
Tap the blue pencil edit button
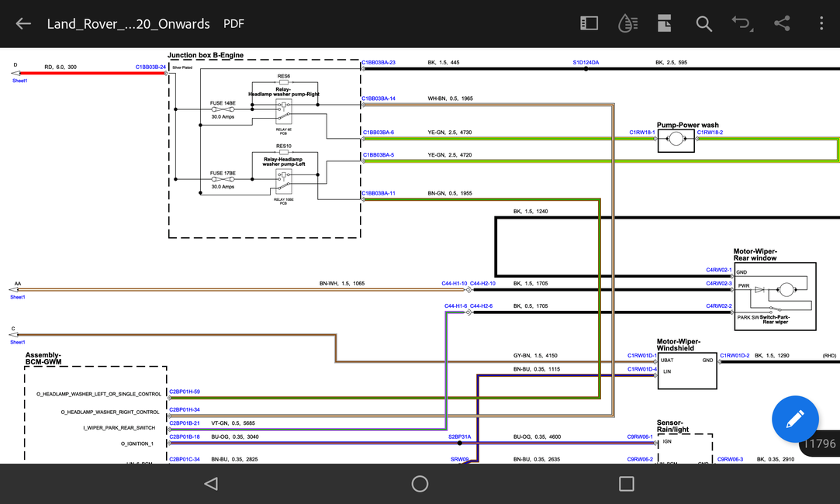795,419
